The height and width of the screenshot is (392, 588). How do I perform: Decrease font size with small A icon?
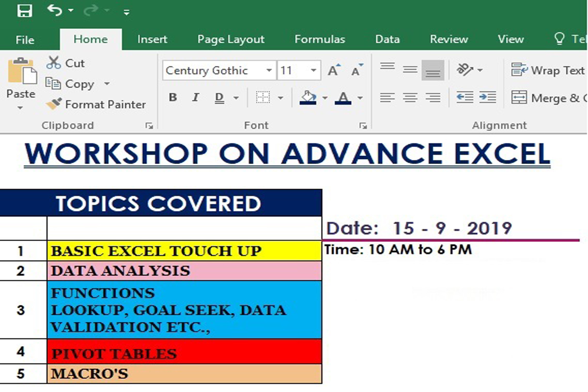tap(357, 70)
